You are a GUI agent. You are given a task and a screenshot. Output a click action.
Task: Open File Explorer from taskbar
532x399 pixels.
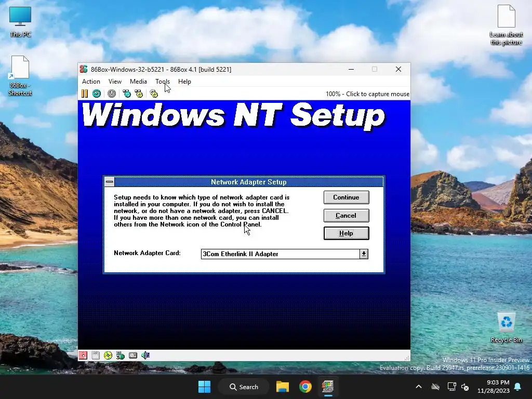click(x=282, y=387)
